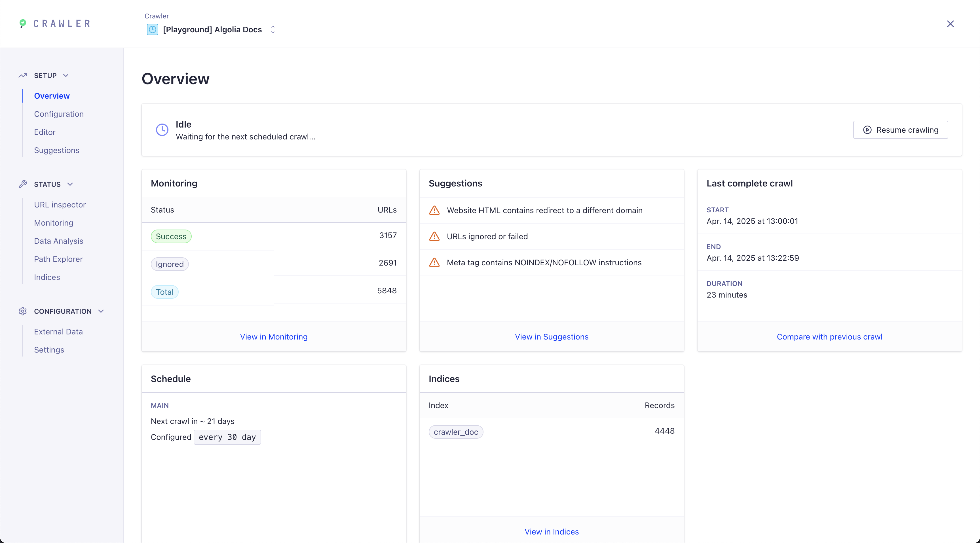Select the crawler_doc index badge
The width and height of the screenshot is (980, 543).
click(x=455, y=432)
